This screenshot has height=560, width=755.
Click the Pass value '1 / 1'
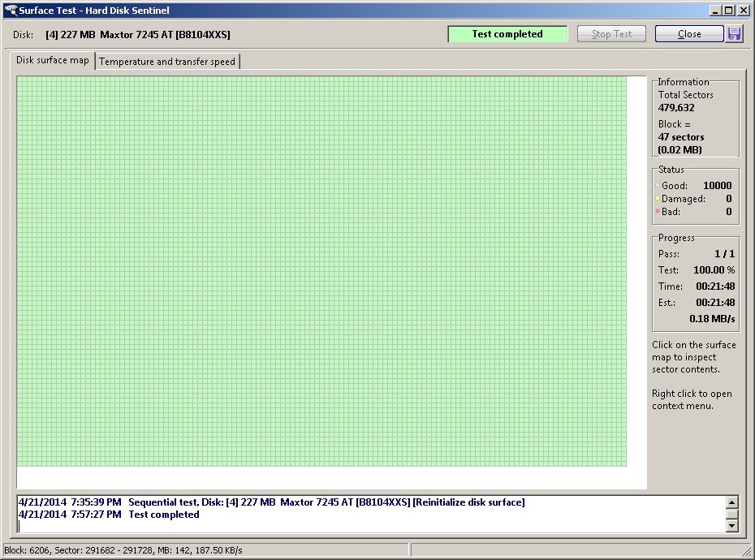pos(725,254)
